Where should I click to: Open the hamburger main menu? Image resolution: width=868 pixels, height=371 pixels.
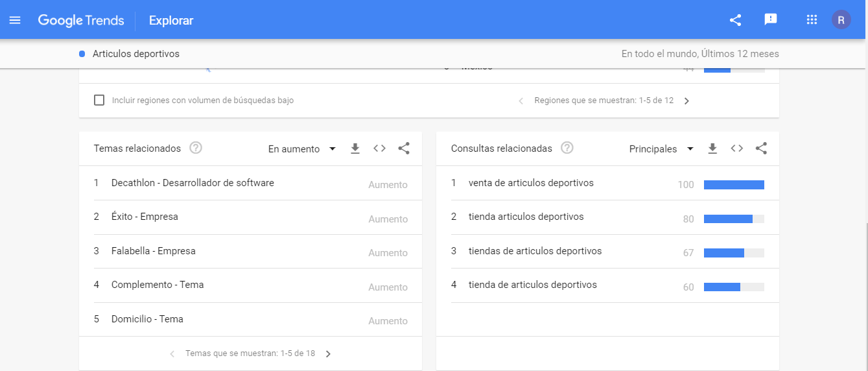15,20
